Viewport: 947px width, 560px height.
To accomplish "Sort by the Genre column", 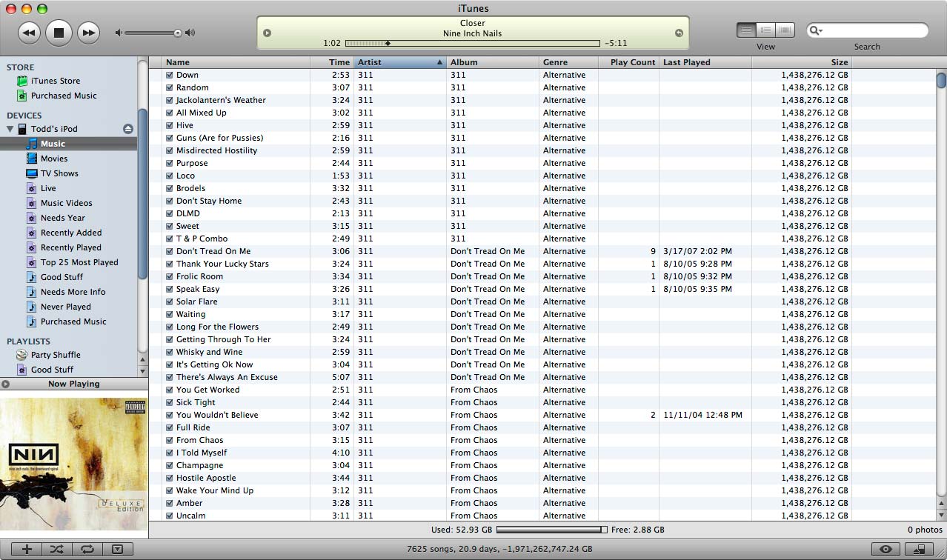I will coord(568,62).
